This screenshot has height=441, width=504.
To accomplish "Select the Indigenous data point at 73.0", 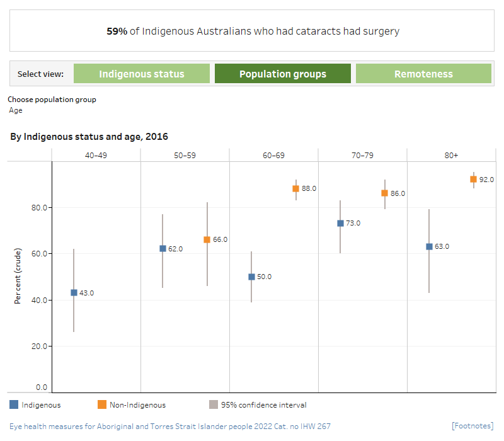I will tap(340, 223).
